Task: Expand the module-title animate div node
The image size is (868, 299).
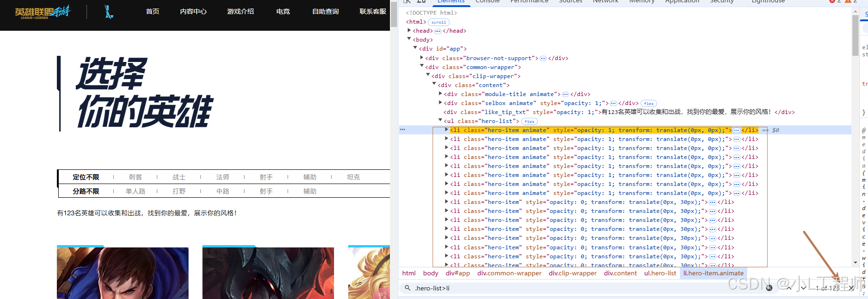Action: click(x=440, y=94)
